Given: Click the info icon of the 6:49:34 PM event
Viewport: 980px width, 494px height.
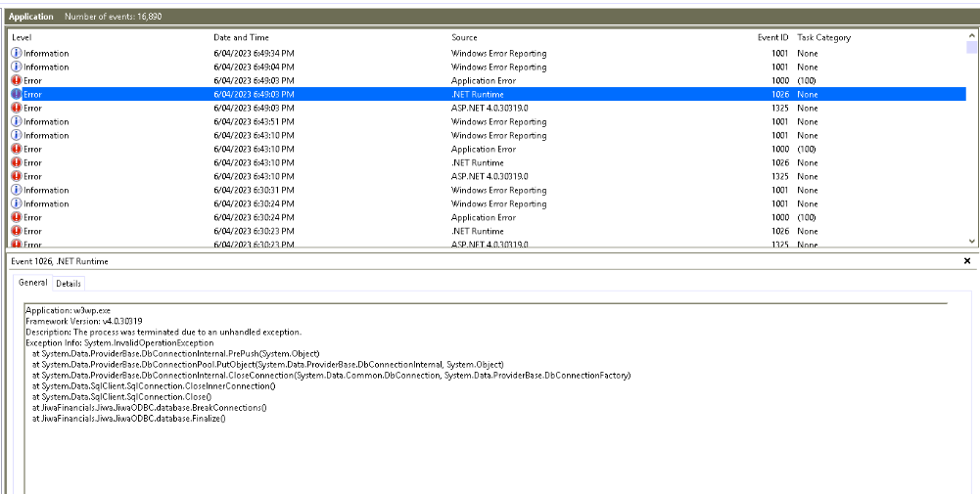Looking at the screenshot, I should coord(16,53).
